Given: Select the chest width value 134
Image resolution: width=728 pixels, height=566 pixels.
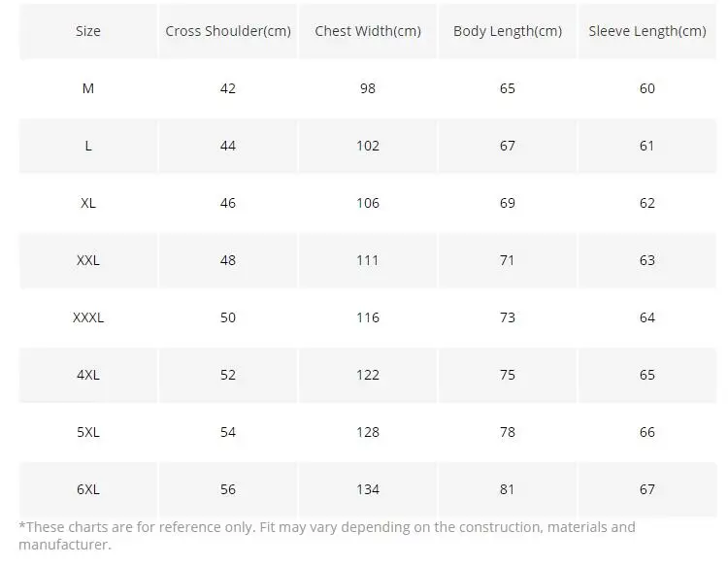Looking at the screenshot, I should (368, 489).
